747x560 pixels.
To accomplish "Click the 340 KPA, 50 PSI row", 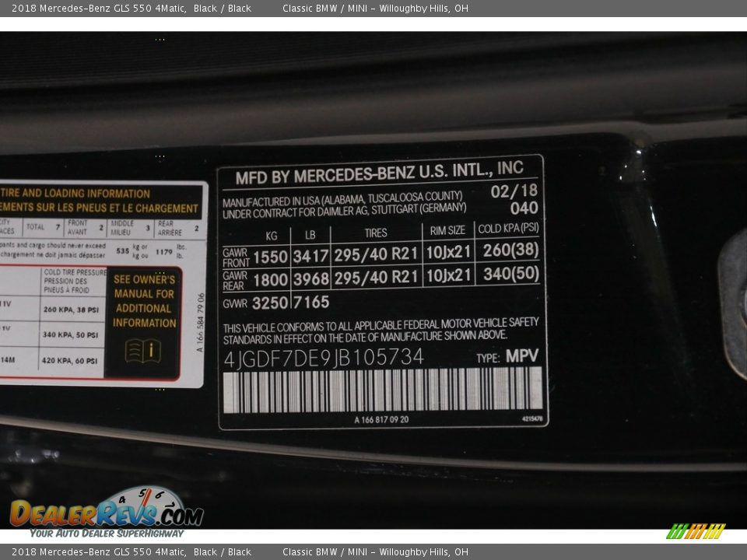I will (70, 334).
